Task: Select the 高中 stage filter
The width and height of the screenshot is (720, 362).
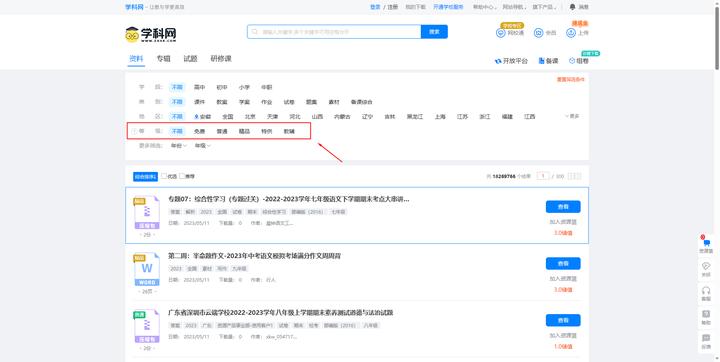Action: 199,87
